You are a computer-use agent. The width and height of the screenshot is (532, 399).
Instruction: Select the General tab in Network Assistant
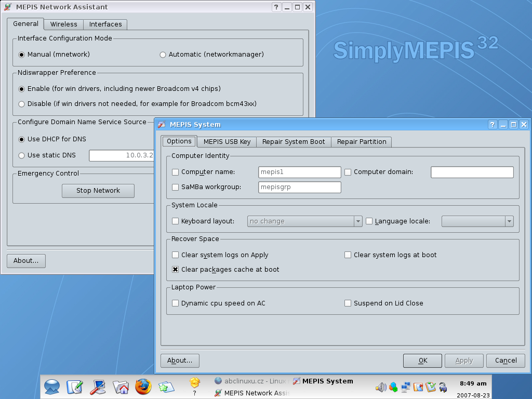25,24
